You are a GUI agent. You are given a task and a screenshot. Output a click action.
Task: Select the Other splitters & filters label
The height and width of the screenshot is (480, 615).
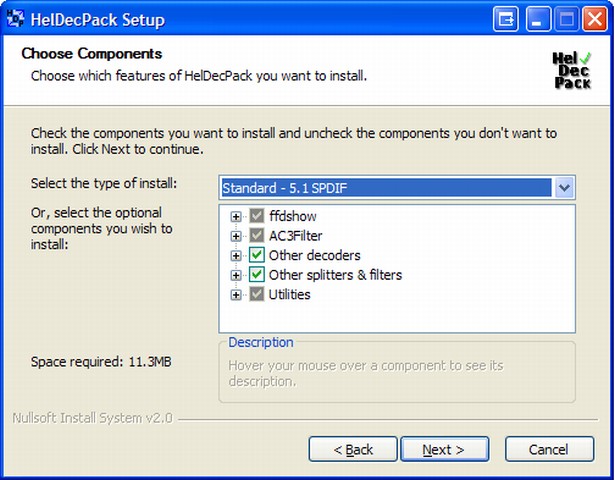pos(335,275)
